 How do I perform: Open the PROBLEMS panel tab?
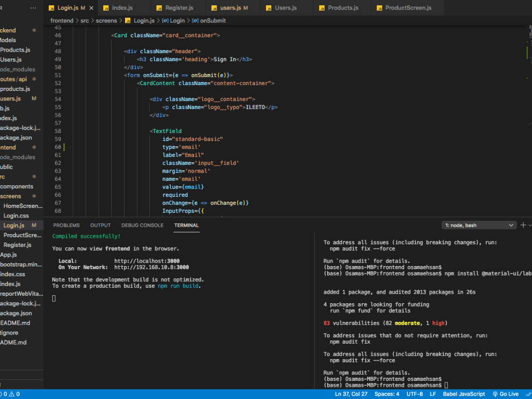[66, 225]
